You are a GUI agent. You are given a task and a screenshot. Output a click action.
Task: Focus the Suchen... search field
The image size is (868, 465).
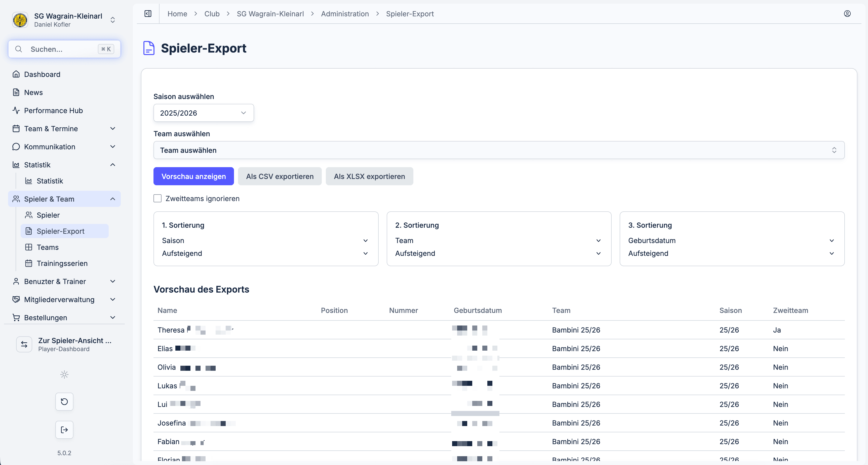pos(64,49)
